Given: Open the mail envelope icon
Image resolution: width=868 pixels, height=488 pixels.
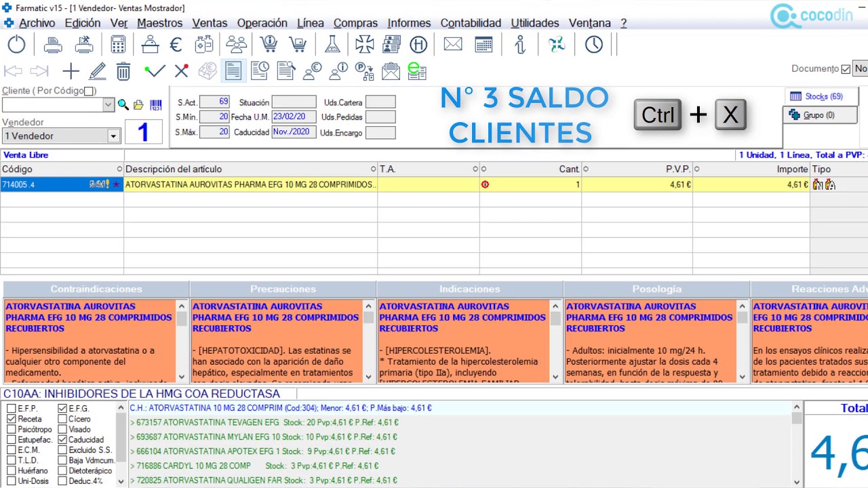Looking at the screenshot, I should click(453, 45).
